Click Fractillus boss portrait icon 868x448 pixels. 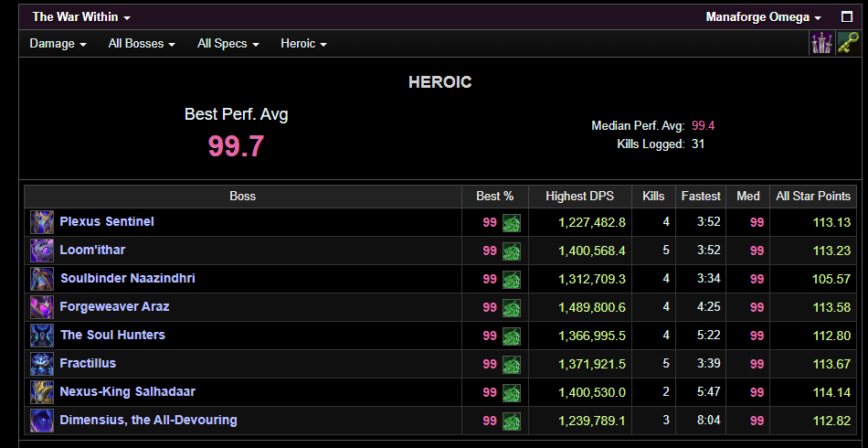pos(42,364)
